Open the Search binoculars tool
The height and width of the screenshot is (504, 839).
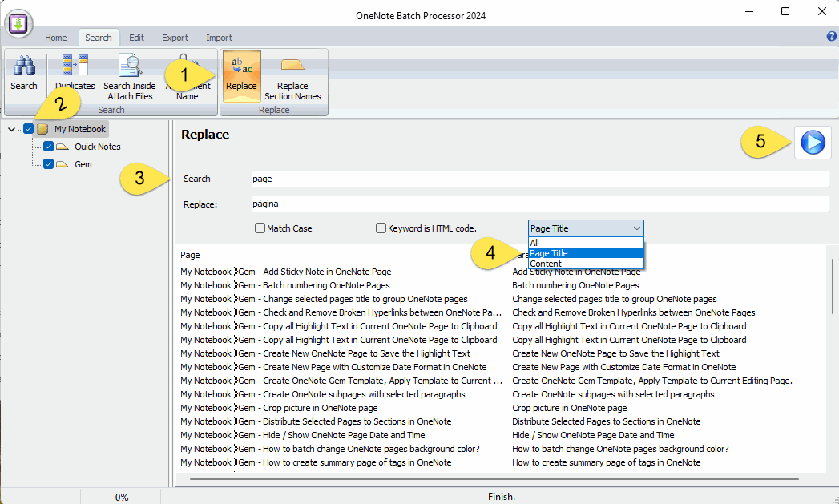point(24,74)
